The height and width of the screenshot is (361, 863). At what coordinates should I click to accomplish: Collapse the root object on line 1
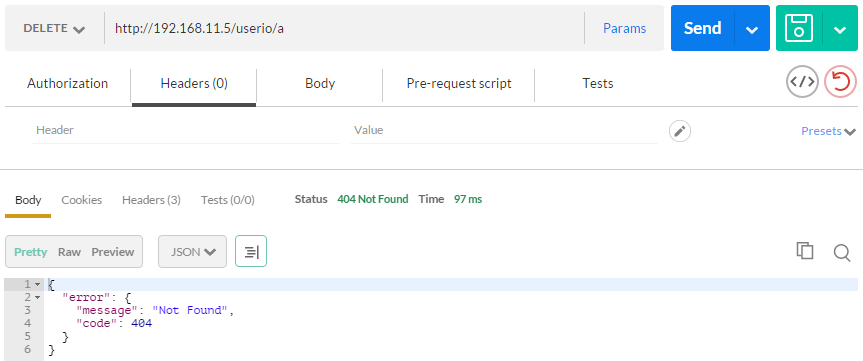tap(37, 285)
